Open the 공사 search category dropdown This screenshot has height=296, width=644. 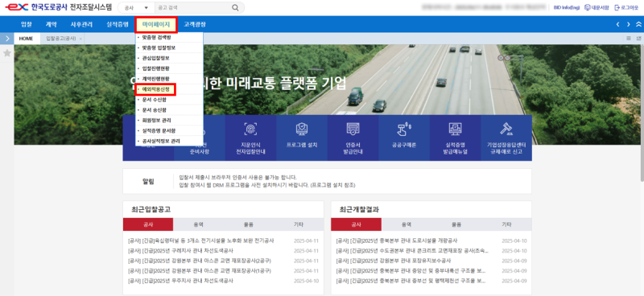pyautogui.click(x=136, y=8)
